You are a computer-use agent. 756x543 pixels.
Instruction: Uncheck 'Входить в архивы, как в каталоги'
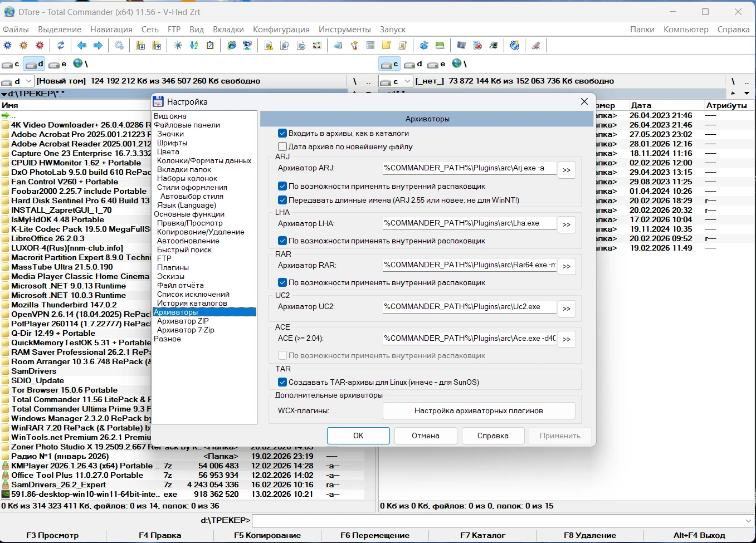pos(282,133)
